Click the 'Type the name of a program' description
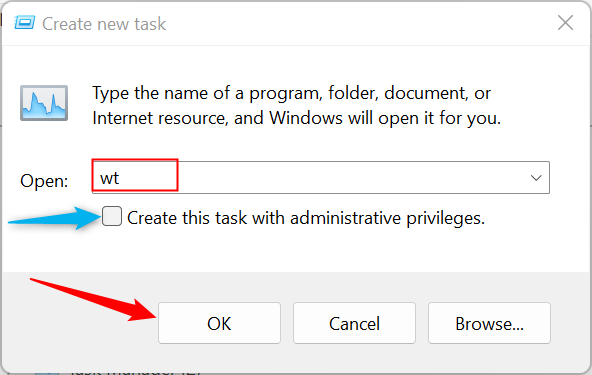Viewport: 592px width, 375px height. point(291,93)
